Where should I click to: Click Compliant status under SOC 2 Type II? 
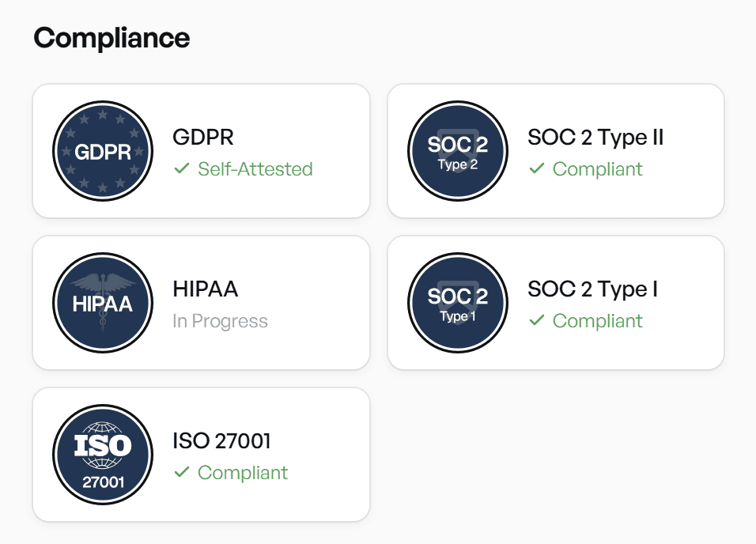tap(597, 170)
